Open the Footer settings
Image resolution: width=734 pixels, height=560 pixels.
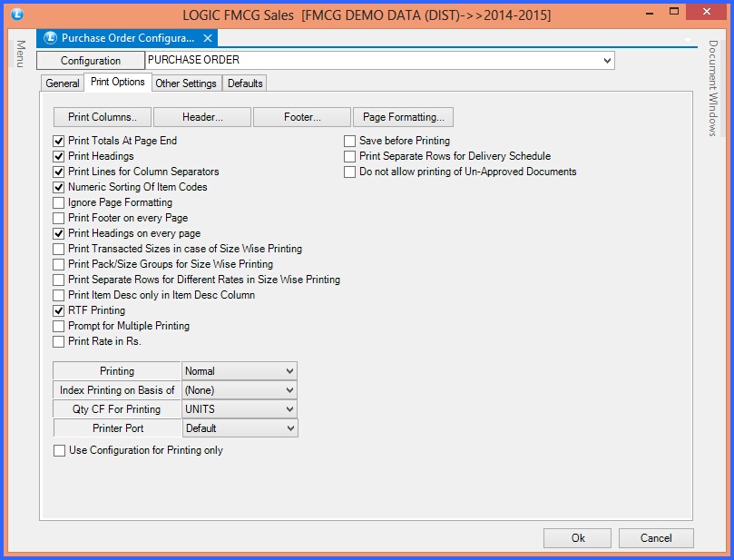[x=302, y=117]
